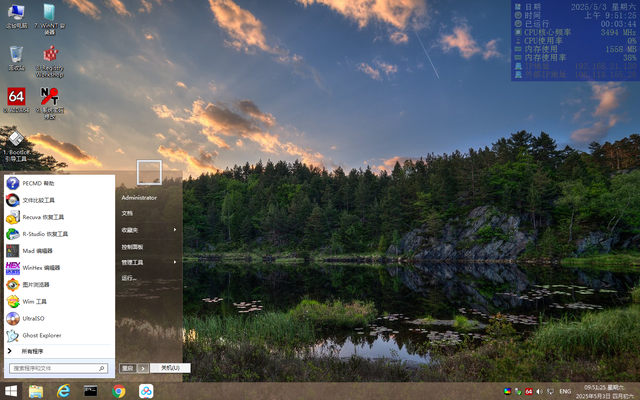Switch the ENG input language indicator

coord(565,391)
